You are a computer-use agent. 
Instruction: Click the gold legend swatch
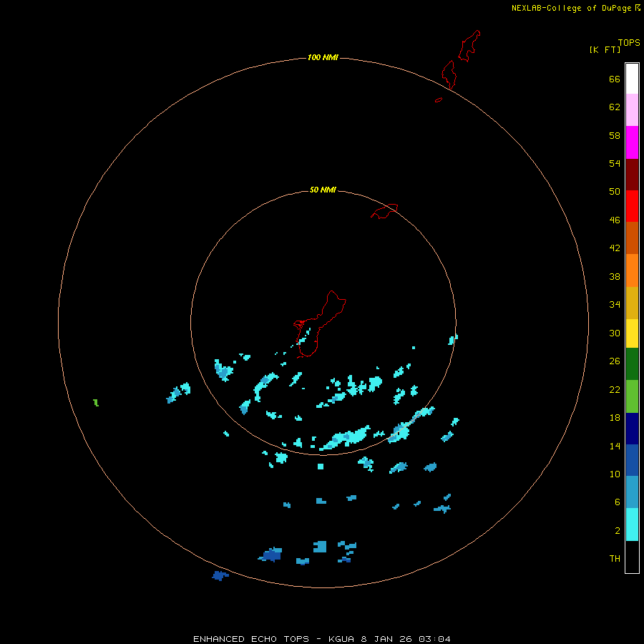(632, 303)
